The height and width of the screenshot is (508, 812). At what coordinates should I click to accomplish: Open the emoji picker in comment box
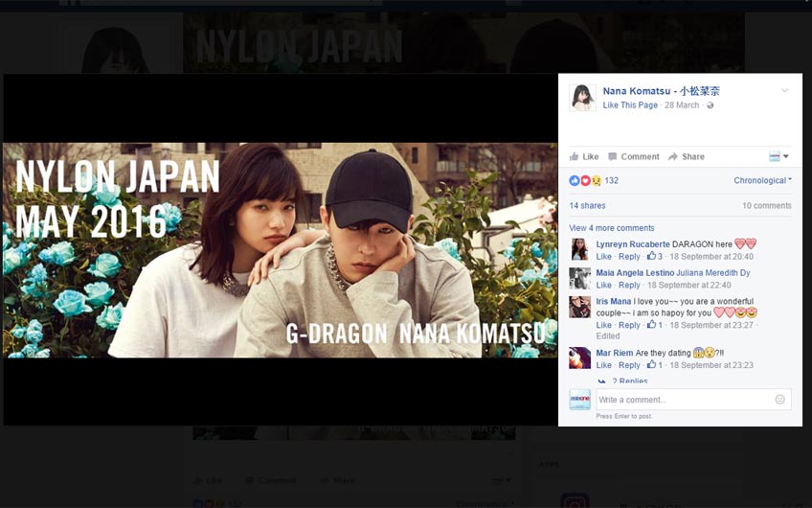click(x=780, y=400)
